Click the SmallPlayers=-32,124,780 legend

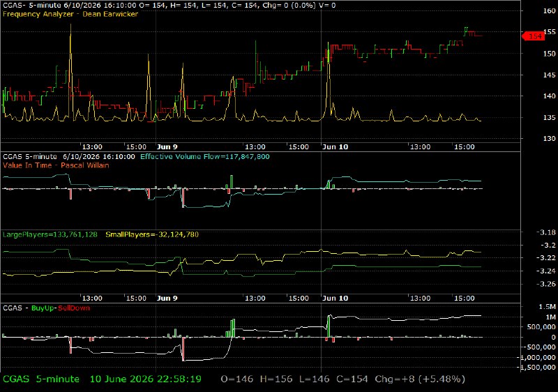tap(152, 234)
